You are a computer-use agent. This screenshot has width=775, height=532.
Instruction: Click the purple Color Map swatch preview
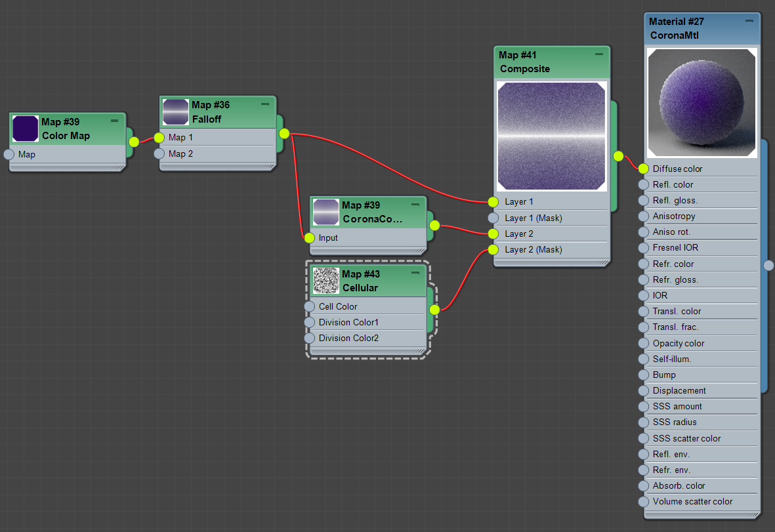pyautogui.click(x=26, y=129)
